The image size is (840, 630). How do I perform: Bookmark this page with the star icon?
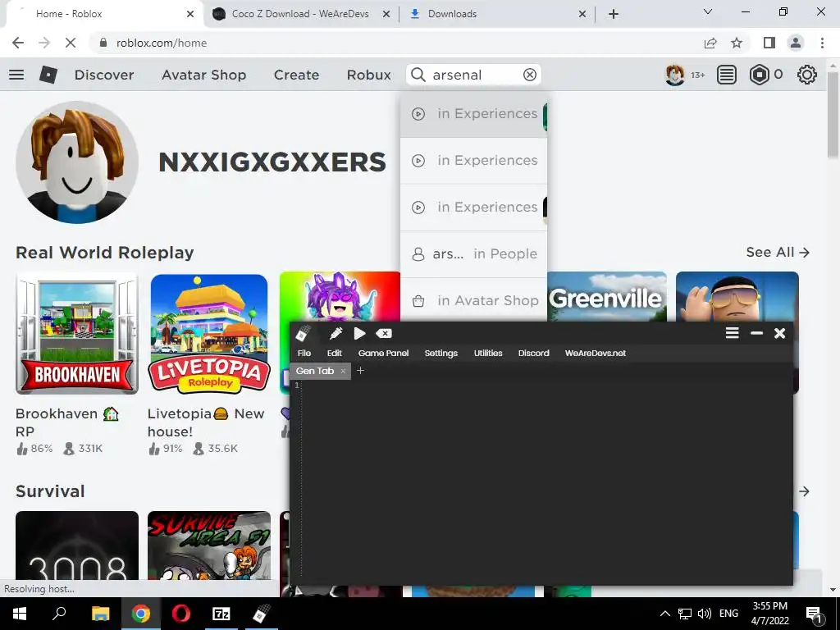coord(737,43)
